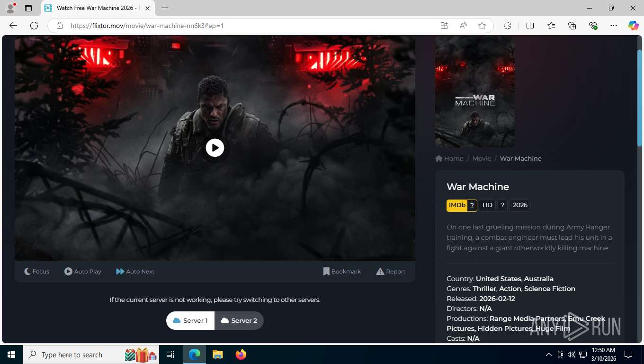The image size is (644, 364).
Task: Open Microsoft Edge from taskbar
Action: 195,355
